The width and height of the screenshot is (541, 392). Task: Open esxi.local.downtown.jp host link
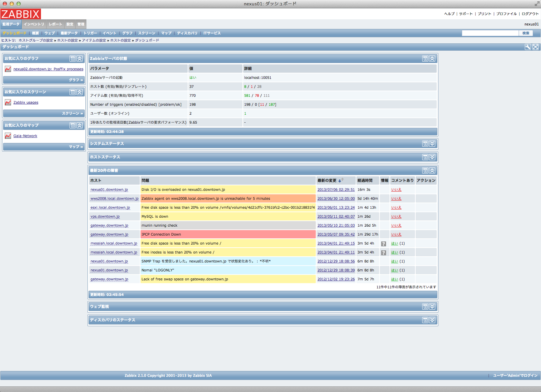point(110,207)
